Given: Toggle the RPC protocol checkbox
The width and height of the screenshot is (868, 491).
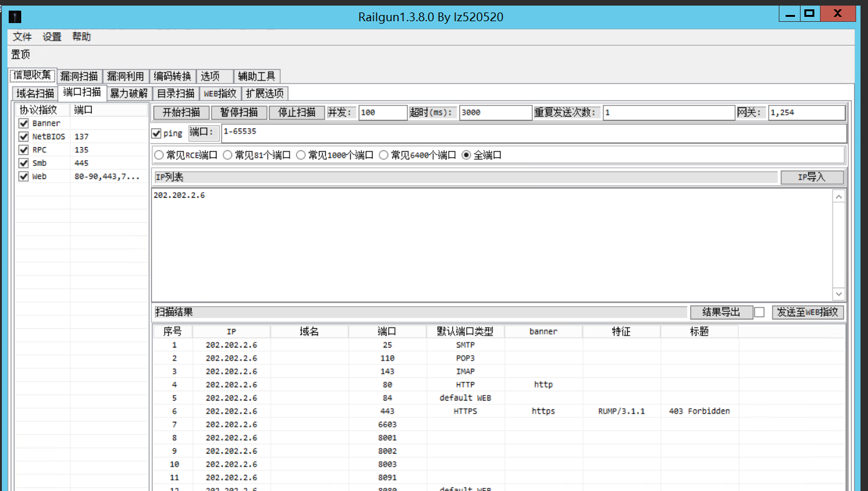Looking at the screenshot, I should point(24,150).
